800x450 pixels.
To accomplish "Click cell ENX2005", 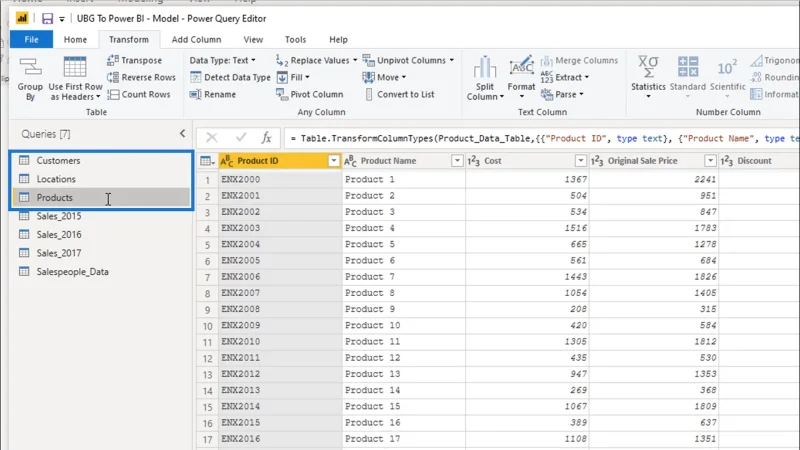I will [280, 261].
